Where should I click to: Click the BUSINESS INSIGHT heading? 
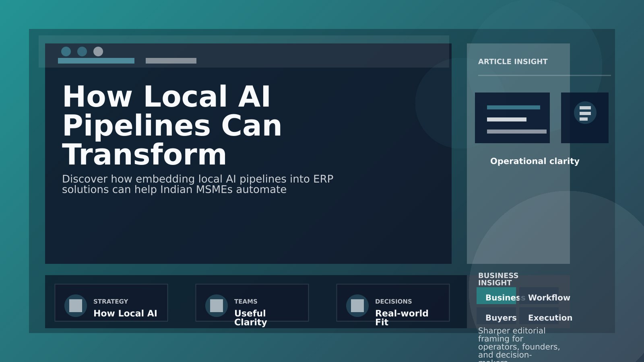point(498,279)
